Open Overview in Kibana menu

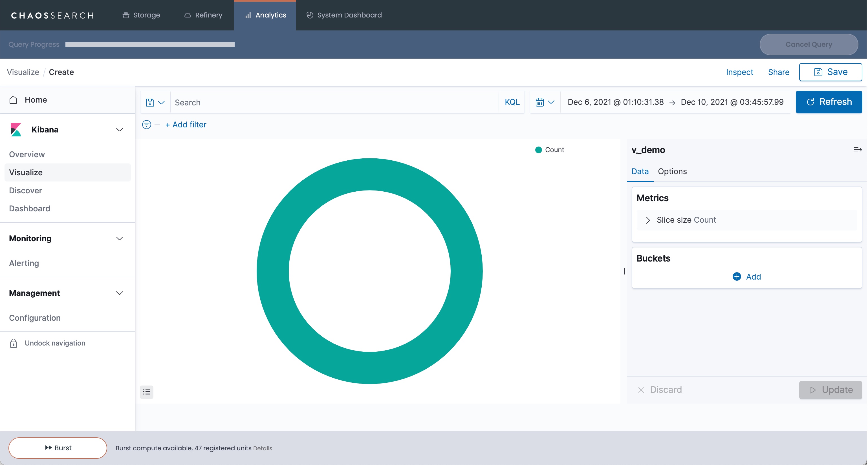coord(27,154)
